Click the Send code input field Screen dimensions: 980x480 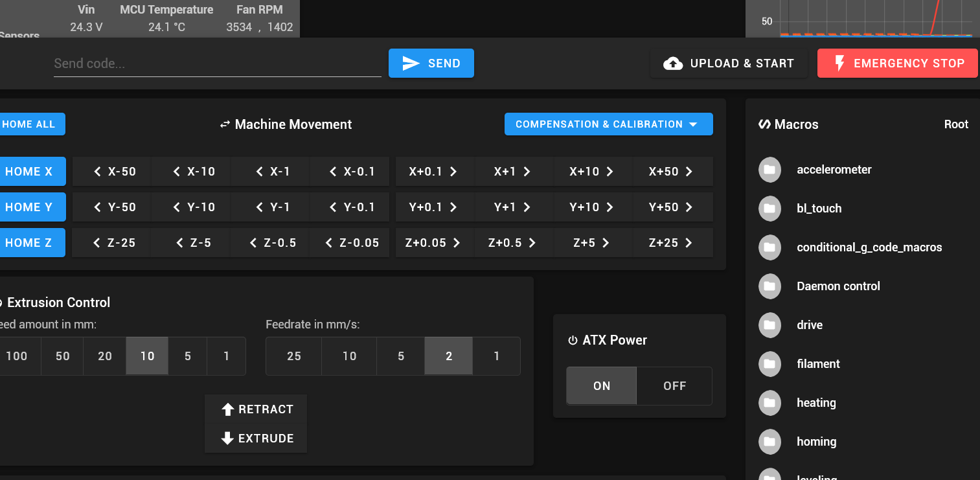[218, 63]
